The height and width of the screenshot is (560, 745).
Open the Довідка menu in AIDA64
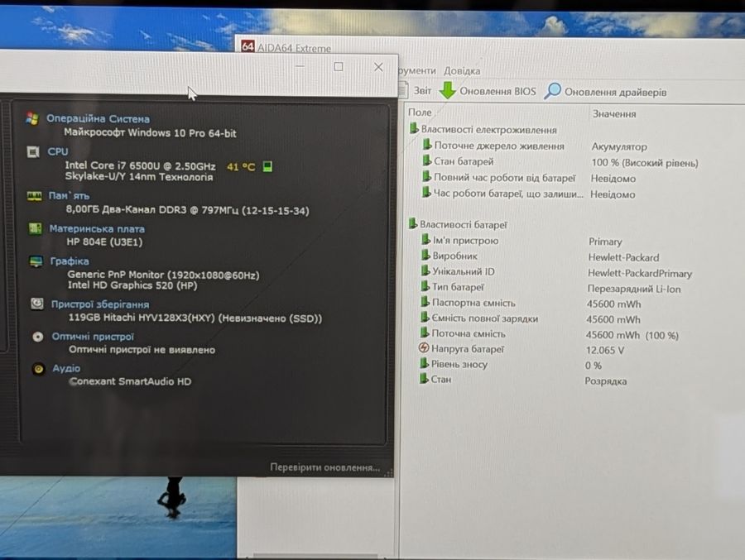click(462, 71)
